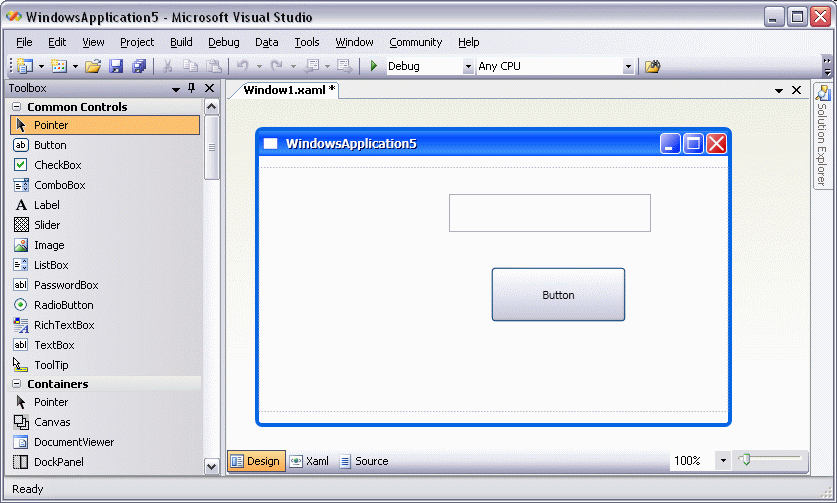The height and width of the screenshot is (503, 837).
Task: Select the ToolTip control in Toolbox
Action: point(105,365)
